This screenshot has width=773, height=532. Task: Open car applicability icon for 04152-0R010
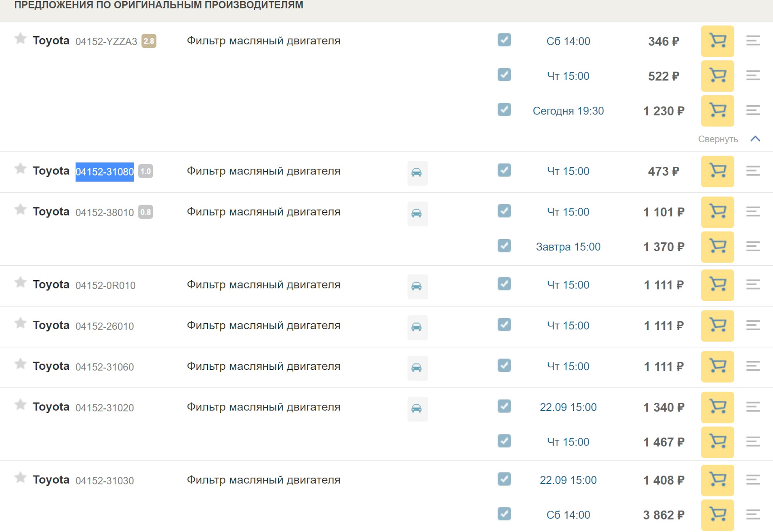417,286
